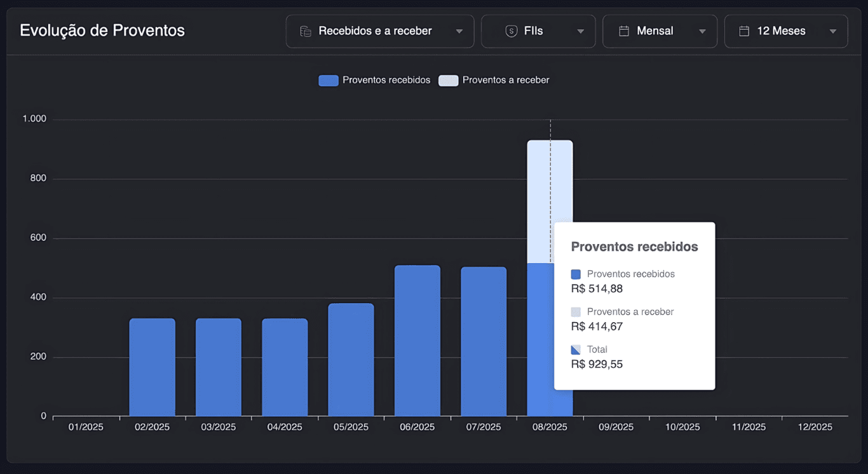Click the coins icon beside Recebidos e a receber

306,31
